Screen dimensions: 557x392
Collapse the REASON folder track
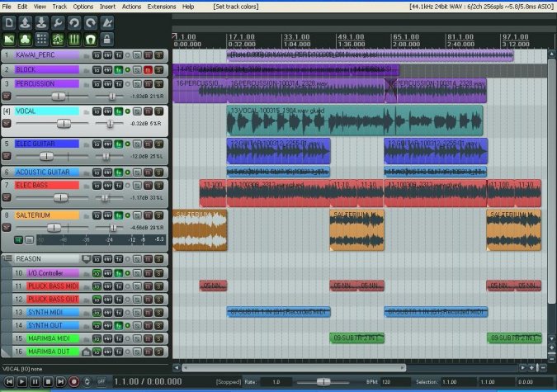[7, 259]
